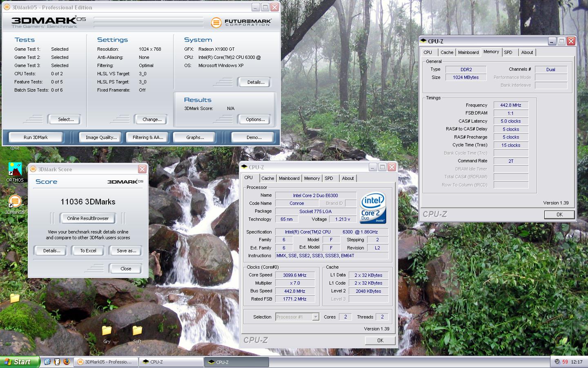Click the Radeon X1900 GT GFX text
This screenshot has height=368, width=588.
click(216, 49)
